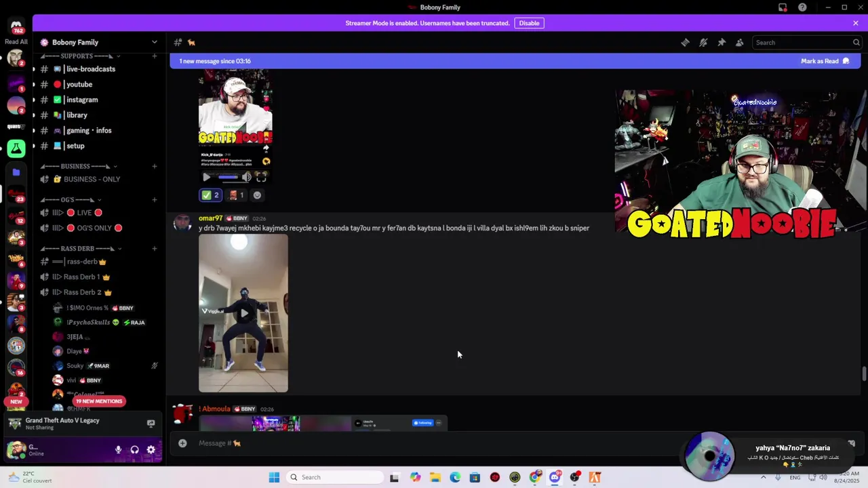This screenshot has width=868, height=488.
Task: Play the top video attachment
Action: (x=207, y=178)
